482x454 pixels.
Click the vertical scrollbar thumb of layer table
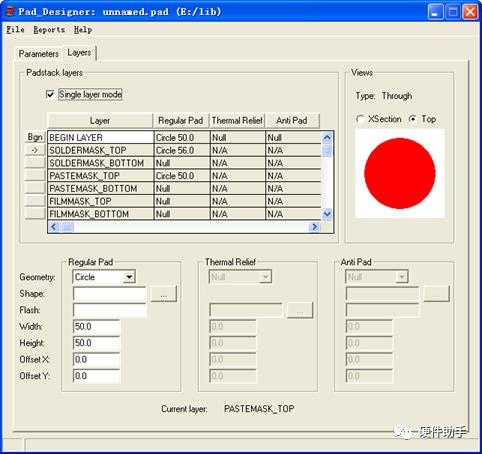click(327, 150)
